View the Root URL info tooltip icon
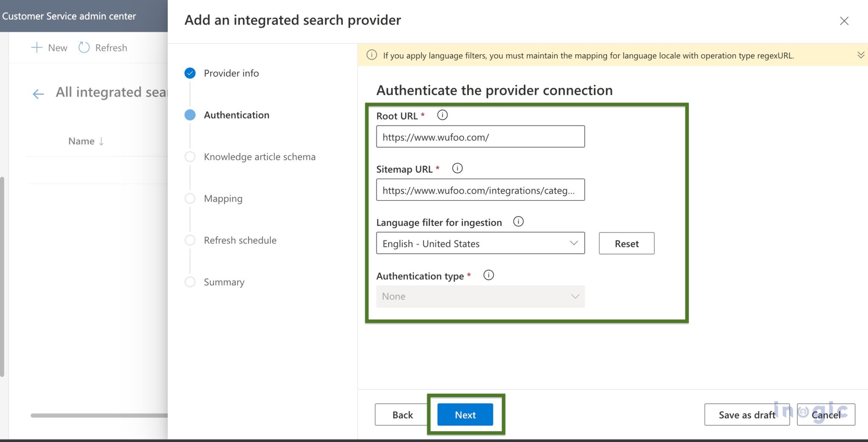The image size is (868, 442). pos(442,114)
